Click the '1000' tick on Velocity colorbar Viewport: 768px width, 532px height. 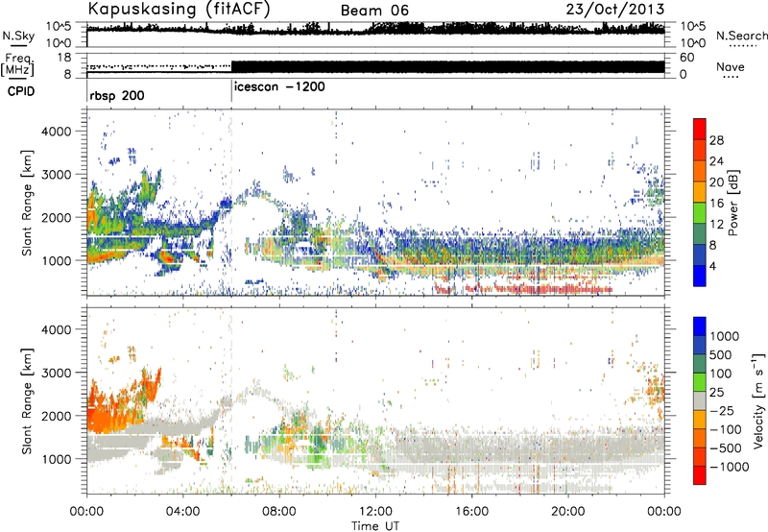(725, 336)
